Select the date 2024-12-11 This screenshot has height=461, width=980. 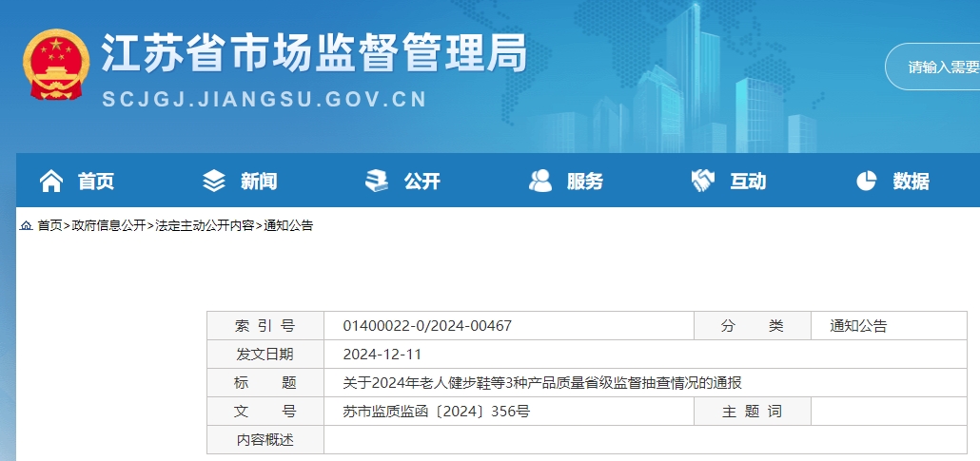(382, 355)
